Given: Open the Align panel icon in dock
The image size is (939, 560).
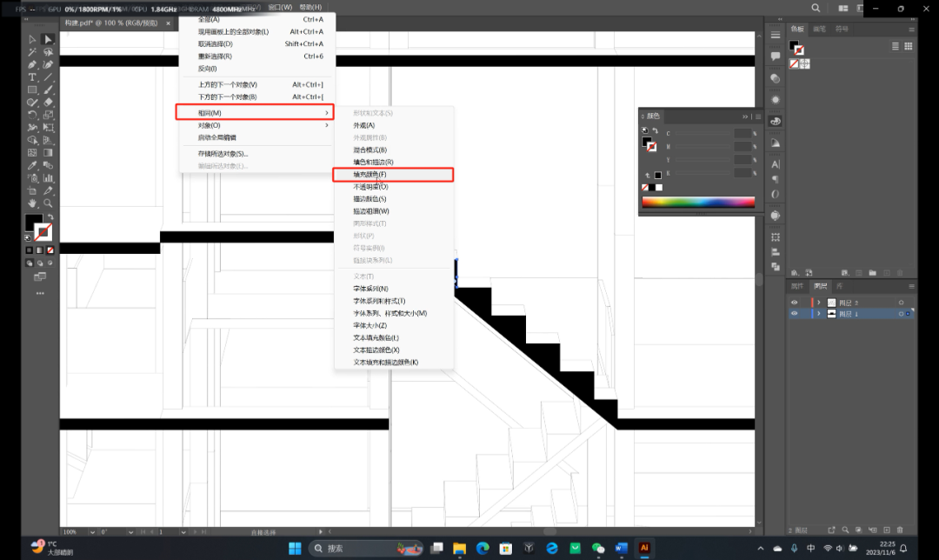Looking at the screenshot, I should tap(776, 252).
